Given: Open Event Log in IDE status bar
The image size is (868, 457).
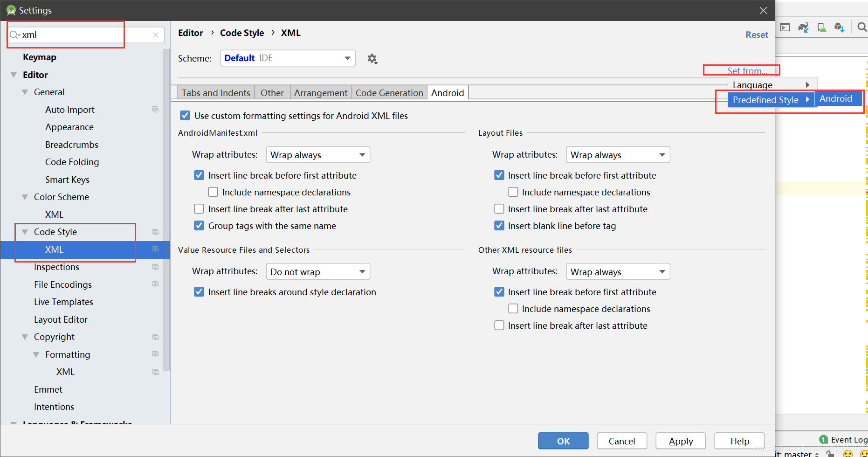Looking at the screenshot, I should click(x=844, y=440).
